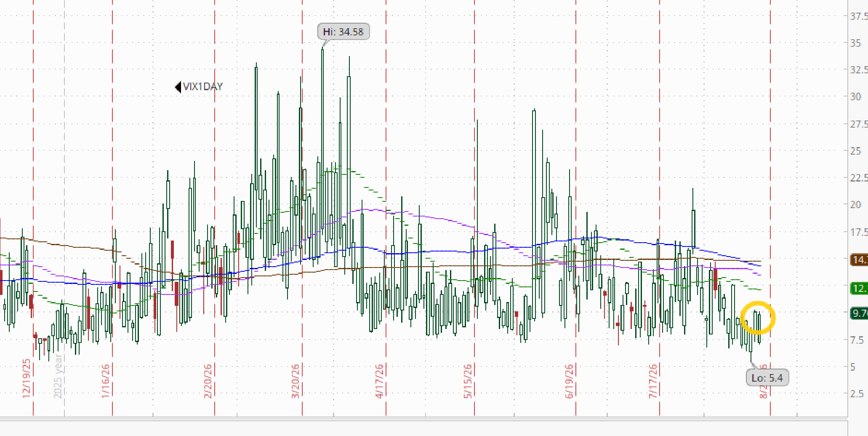Click the 2.5 level on price axis
The width and height of the screenshot is (868, 436).
point(857,394)
